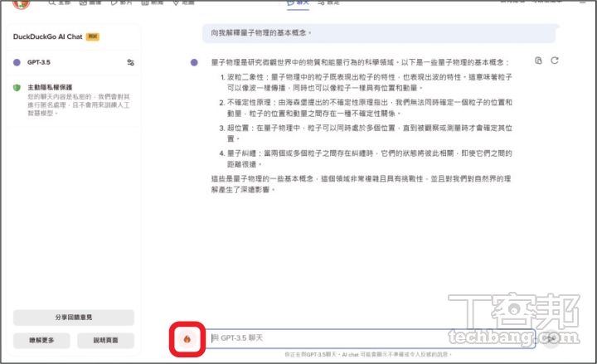Open the 說明頁面 button
This screenshot has height=364, width=597.
click(x=105, y=340)
